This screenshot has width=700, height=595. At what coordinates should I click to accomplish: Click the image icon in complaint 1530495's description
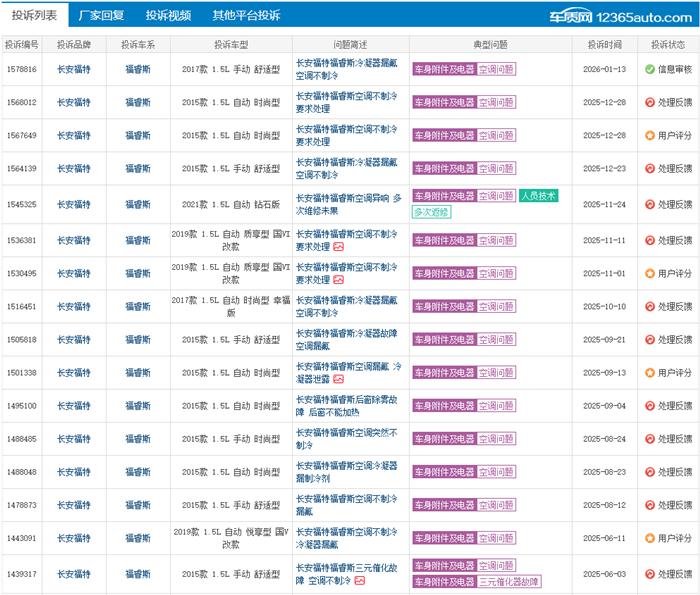click(338, 280)
